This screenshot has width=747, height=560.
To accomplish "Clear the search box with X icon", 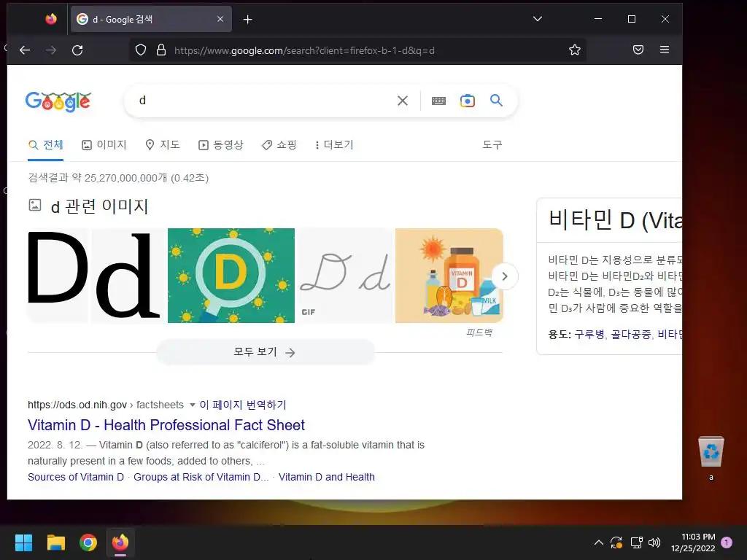I will tap(403, 101).
